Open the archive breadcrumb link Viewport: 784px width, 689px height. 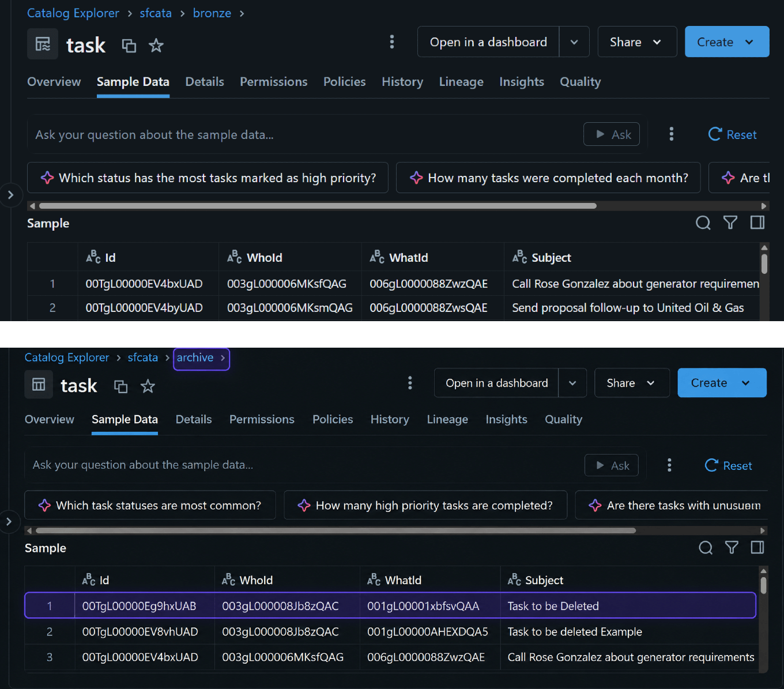click(x=195, y=357)
